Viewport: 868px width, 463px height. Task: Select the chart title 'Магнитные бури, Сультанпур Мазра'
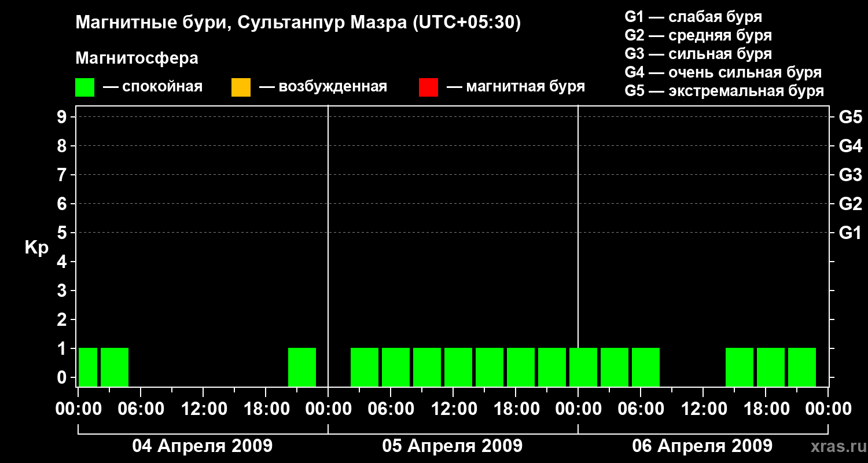tap(241, 23)
